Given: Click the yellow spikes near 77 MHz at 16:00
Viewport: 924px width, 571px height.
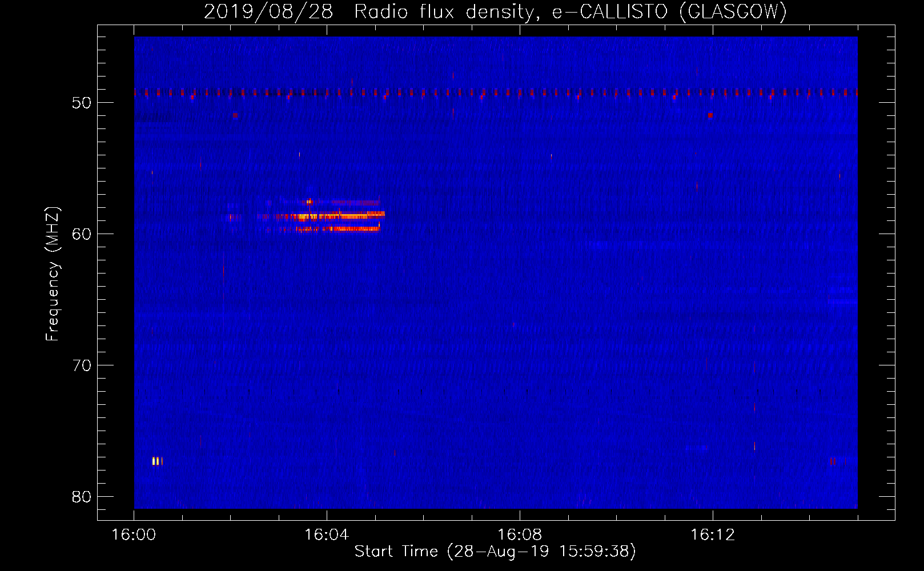Looking at the screenshot, I should 157,461.
